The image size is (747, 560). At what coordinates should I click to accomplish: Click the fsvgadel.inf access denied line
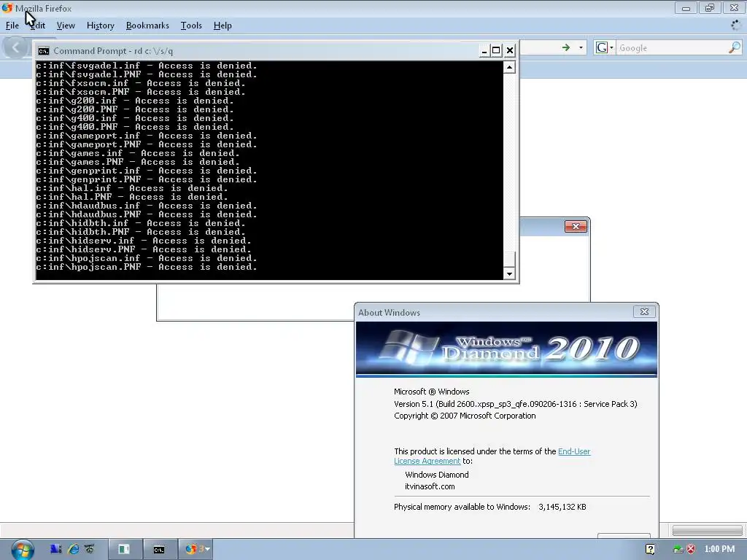146,66
